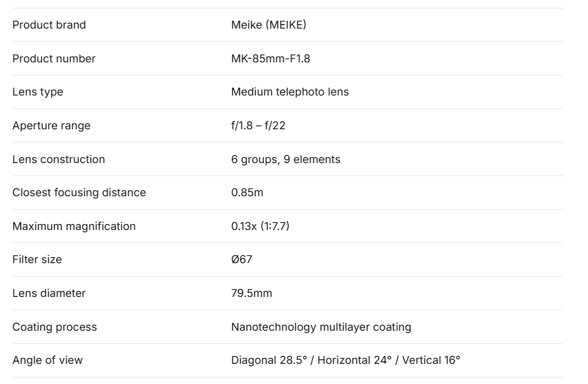Click the "Lens type" label
The width and height of the screenshot is (588, 384).
(38, 92)
